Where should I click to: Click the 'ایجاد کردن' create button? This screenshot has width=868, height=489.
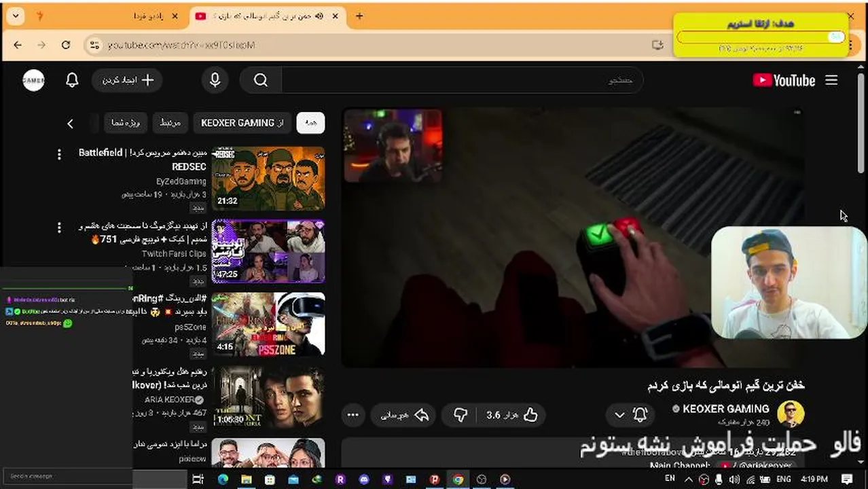point(127,80)
